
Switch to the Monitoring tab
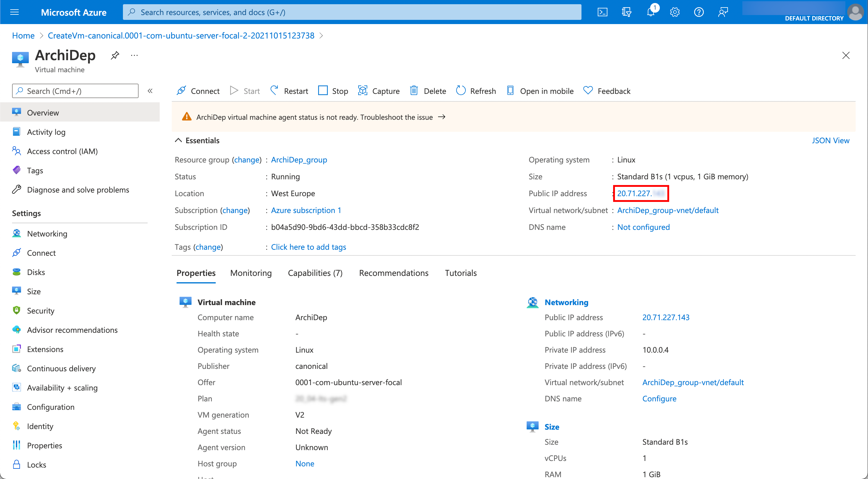coord(251,273)
